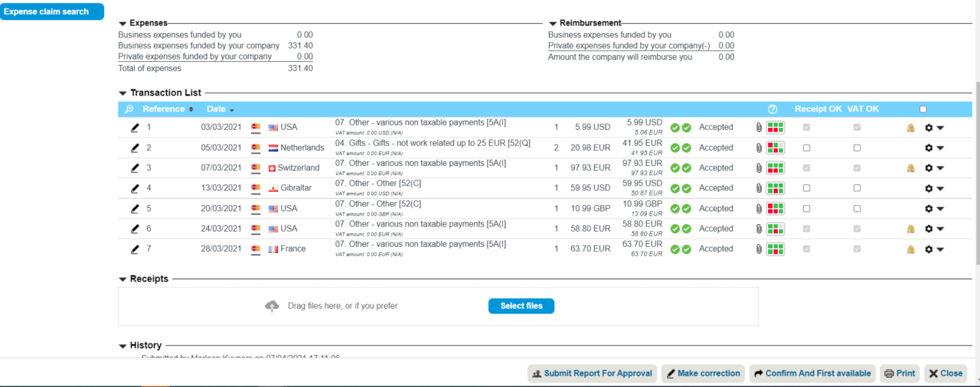
Task: Click the vertical page scrollbar
Action: (x=976, y=173)
